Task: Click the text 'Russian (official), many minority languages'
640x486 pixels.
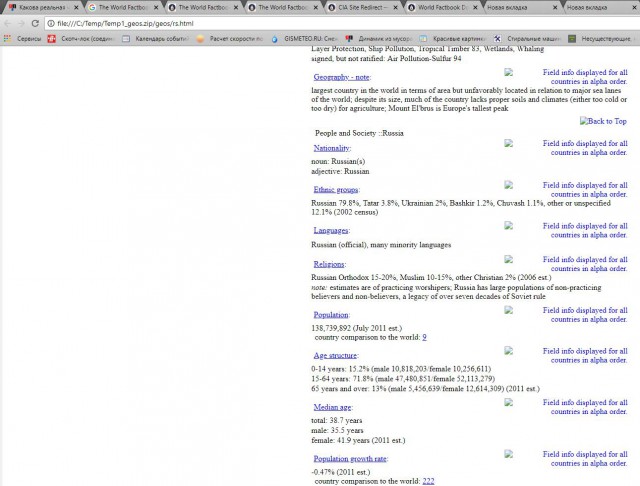Action: pos(381,245)
